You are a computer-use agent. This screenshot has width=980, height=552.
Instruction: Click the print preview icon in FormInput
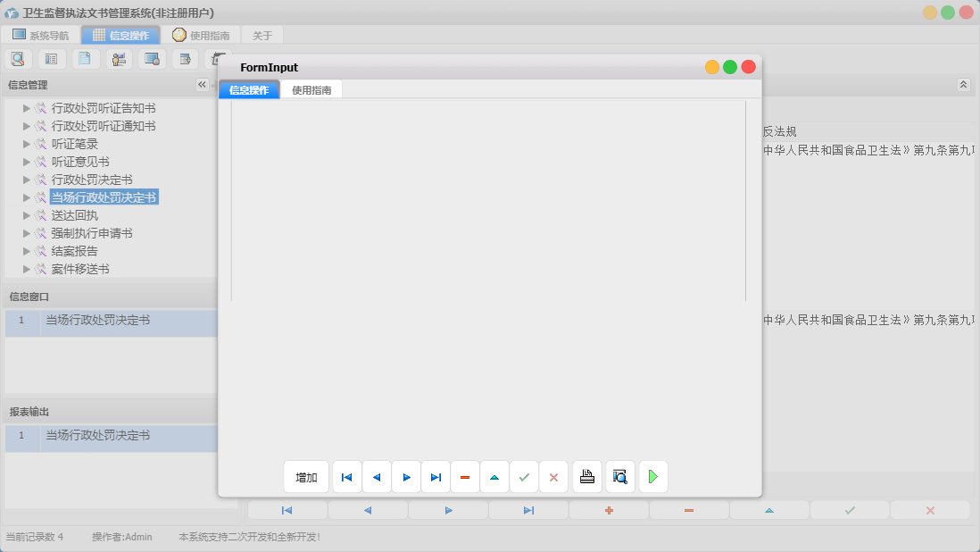[620, 477]
